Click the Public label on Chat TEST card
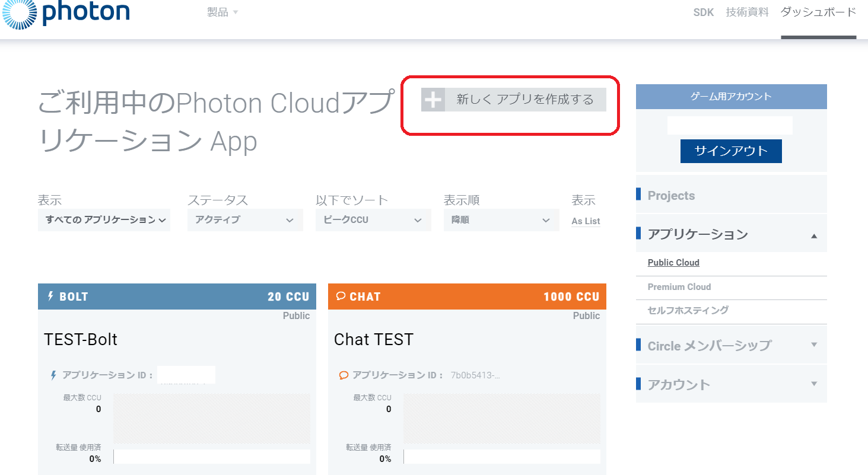Viewport: 868px width, 475px height. pyautogui.click(x=586, y=316)
